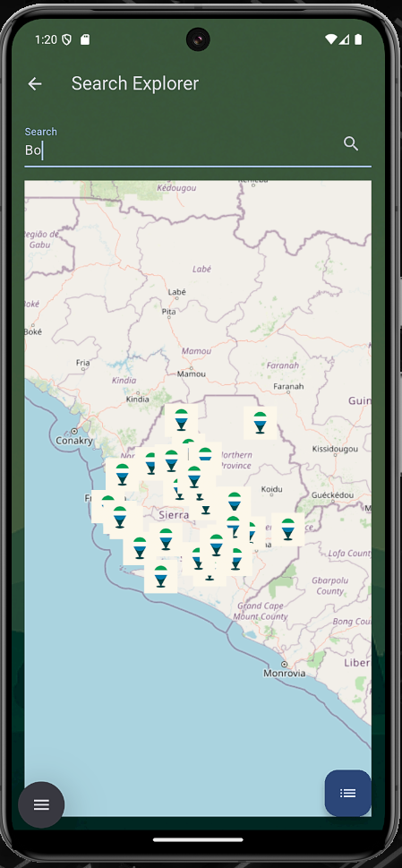This screenshot has height=868, width=402.
Task: Select the map marker south of Faranah
Action: (x=260, y=423)
